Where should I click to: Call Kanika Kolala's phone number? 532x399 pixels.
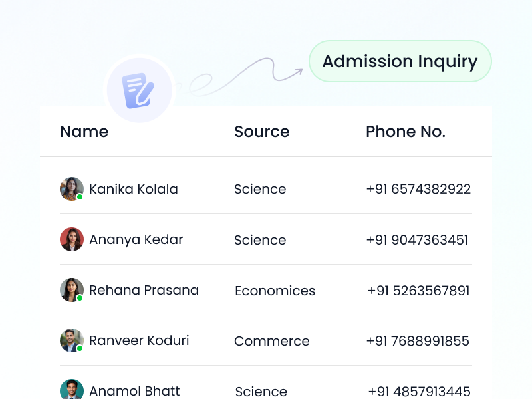(418, 189)
